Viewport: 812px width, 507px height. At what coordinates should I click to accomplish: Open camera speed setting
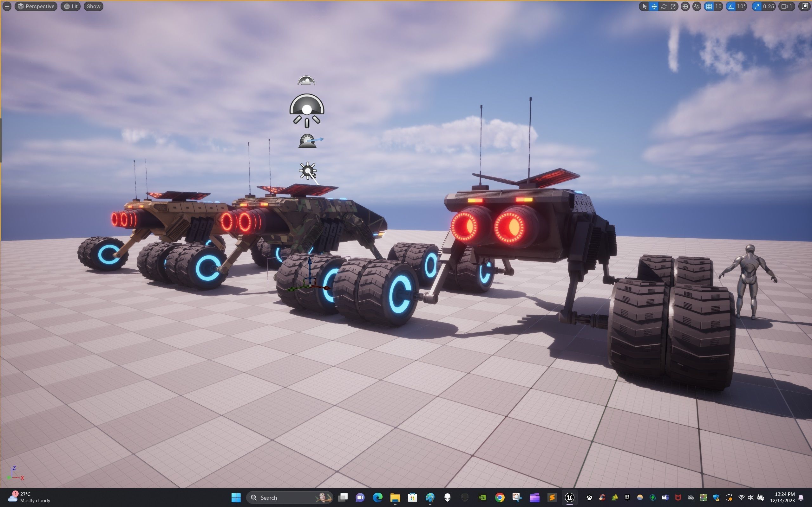[787, 6]
